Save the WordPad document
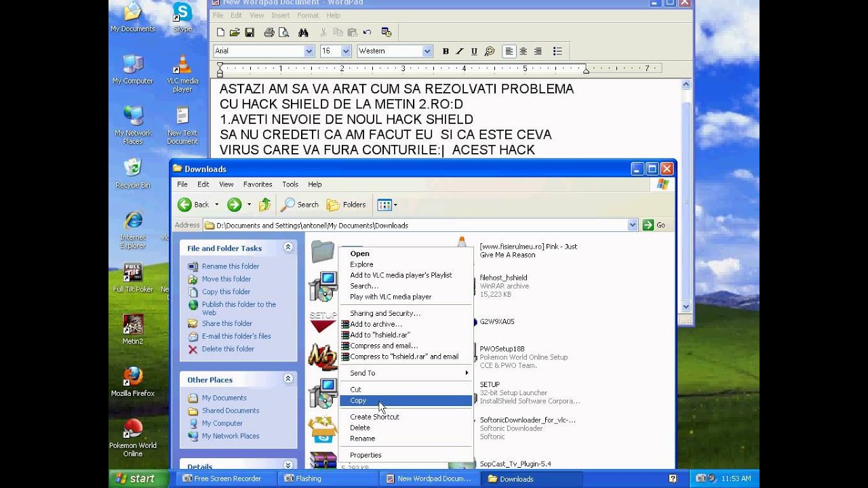 click(250, 33)
